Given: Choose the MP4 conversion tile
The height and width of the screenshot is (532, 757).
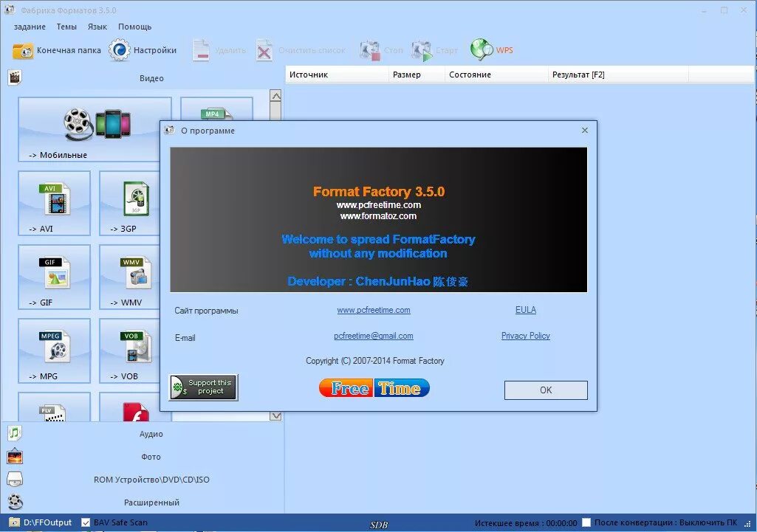Looking at the screenshot, I should [216, 109].
